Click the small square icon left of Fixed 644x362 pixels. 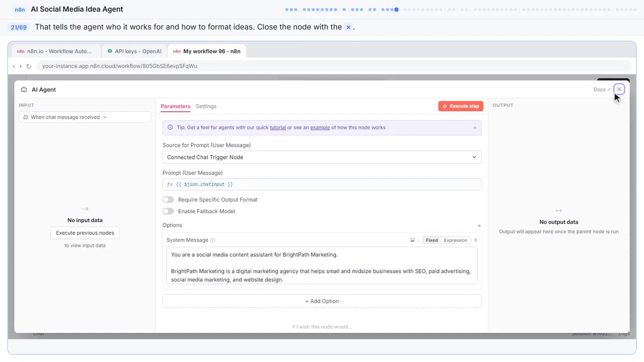[413, 240]
